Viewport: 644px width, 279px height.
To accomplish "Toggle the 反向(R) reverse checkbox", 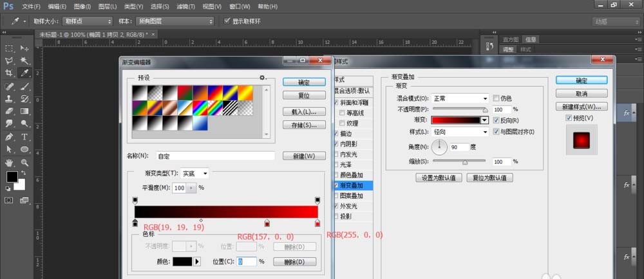I will coord(496,120).
